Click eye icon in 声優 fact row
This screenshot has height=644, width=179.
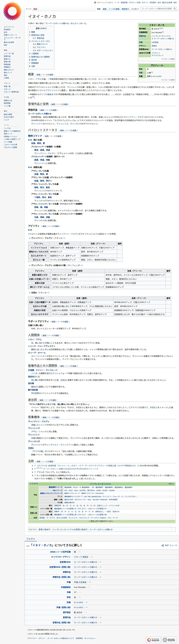pyautogui.click(x=90, y=582)
